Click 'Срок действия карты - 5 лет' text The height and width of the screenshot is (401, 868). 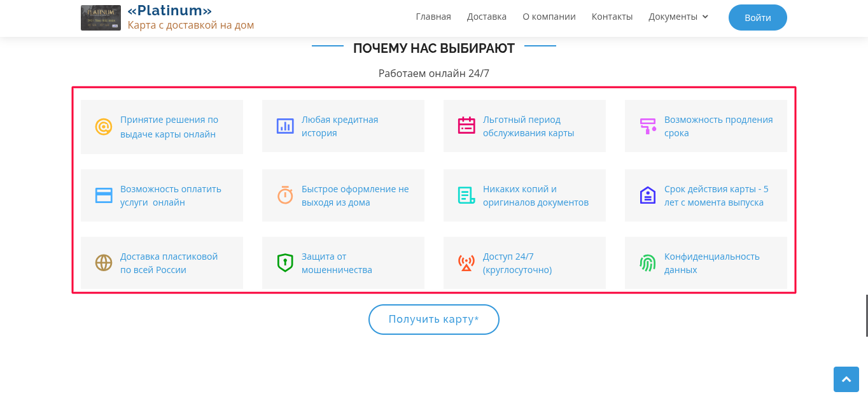pyautogui.click(x=717, y=195)
